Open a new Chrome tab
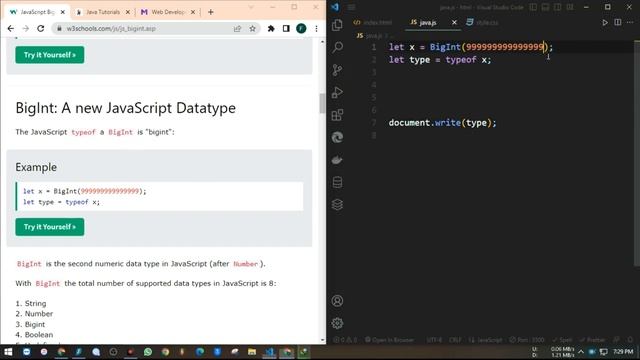The image size is (640, 360). [x=211, y=12]
